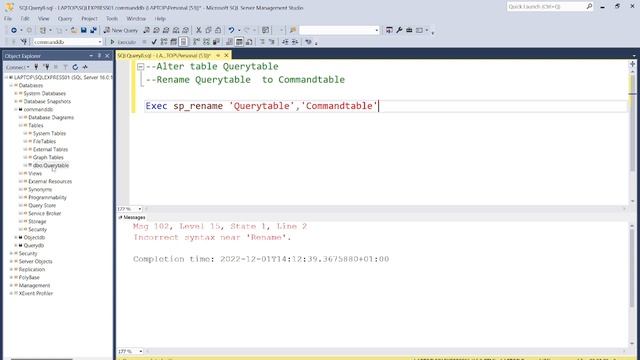Viewport: 640px width, 360px height.
Task: Click the Open File folder icon
Action: (73, 30)
